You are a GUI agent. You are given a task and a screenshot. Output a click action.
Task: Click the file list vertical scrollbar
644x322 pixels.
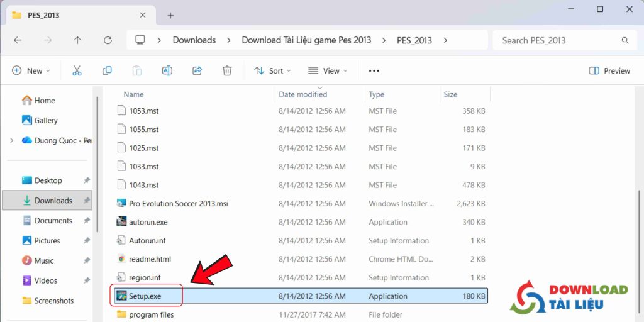click(x=638, y=250)
